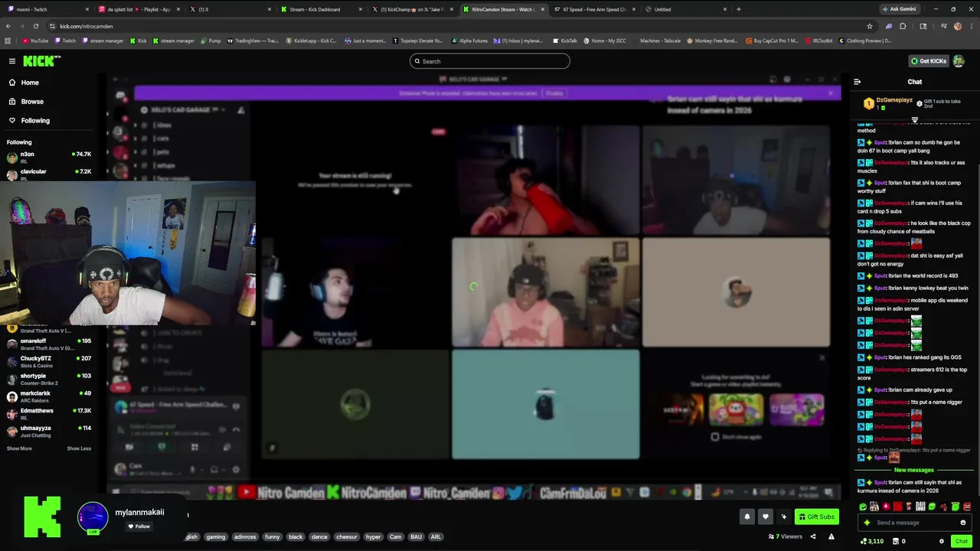Open markclarkk recommended channel

(49, 396)
